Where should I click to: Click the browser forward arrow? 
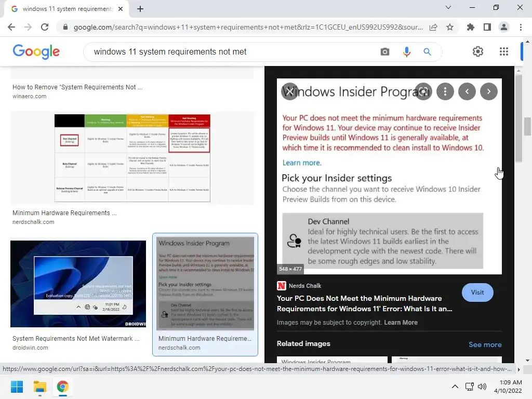[x=28, y=27]
